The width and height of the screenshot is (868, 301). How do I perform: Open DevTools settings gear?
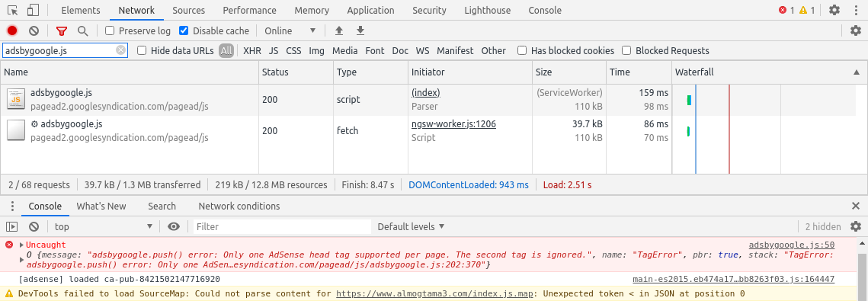tap(834, 10)
